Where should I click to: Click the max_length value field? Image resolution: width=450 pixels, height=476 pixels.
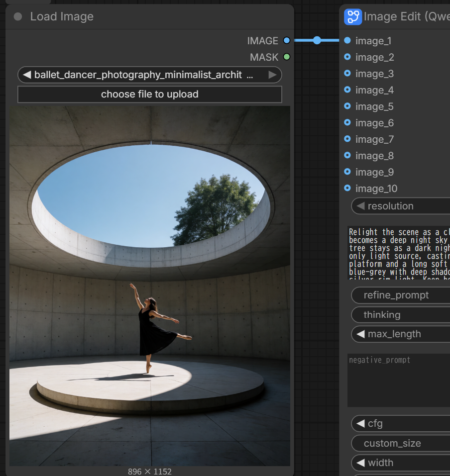tap(401, 334)
